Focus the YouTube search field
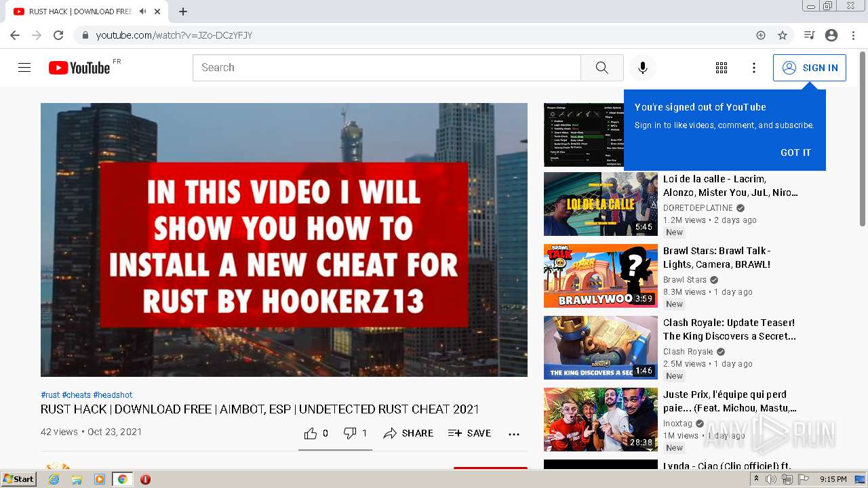Viewport: 868px width, 488px height. point(387,68)
